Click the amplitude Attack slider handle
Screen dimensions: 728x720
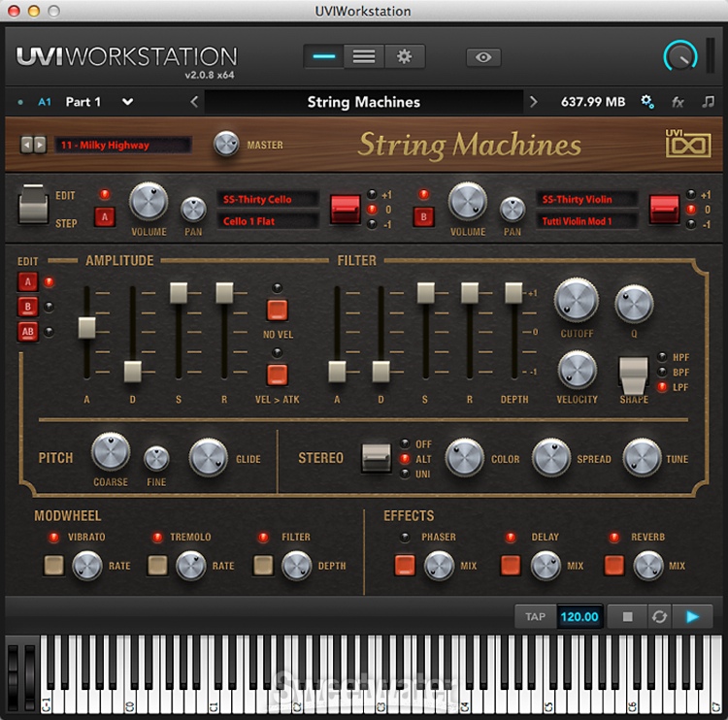coord(86,327)
